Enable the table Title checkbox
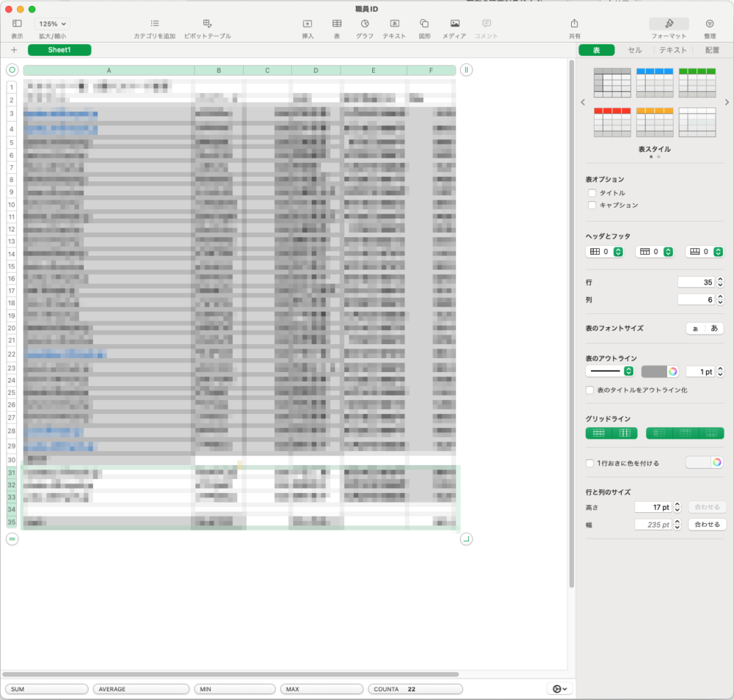 [592, 193]
